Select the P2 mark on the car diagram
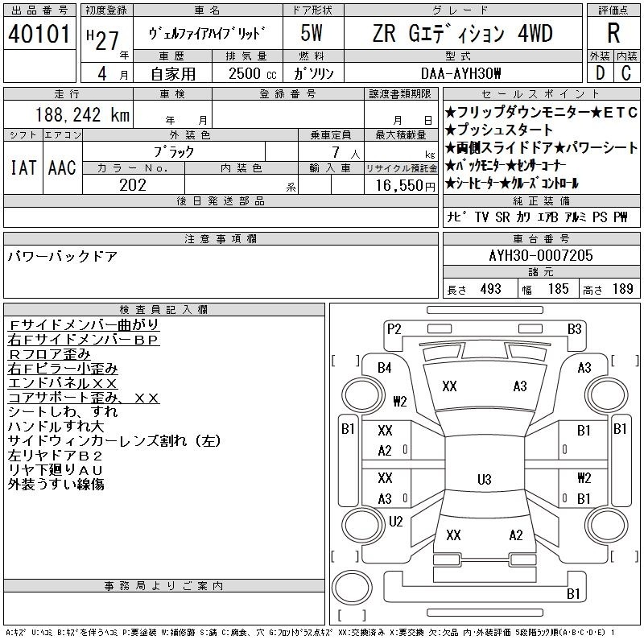The width and height of the screenshot is (644, 644). (394, 328)
